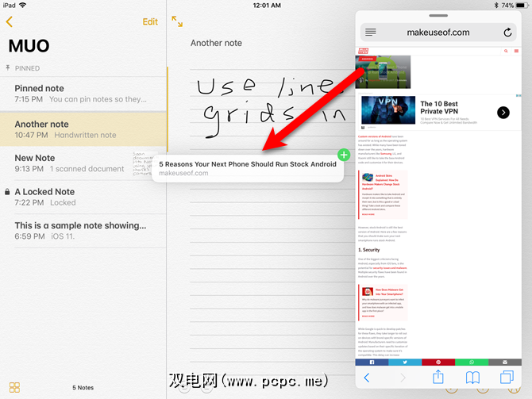Open the Pinned note

83,94
